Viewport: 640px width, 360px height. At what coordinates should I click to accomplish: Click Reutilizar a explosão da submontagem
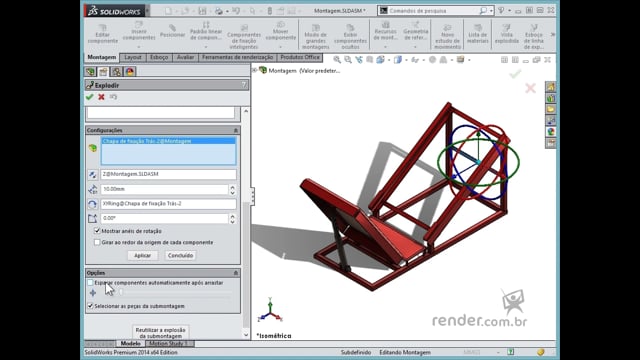coord(160,333)
